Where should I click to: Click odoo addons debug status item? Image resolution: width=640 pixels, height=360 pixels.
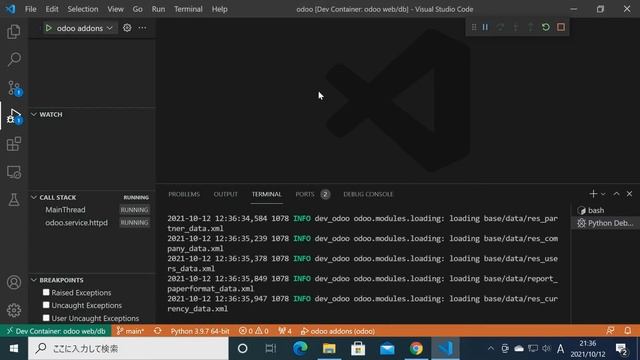pos(338,331)
